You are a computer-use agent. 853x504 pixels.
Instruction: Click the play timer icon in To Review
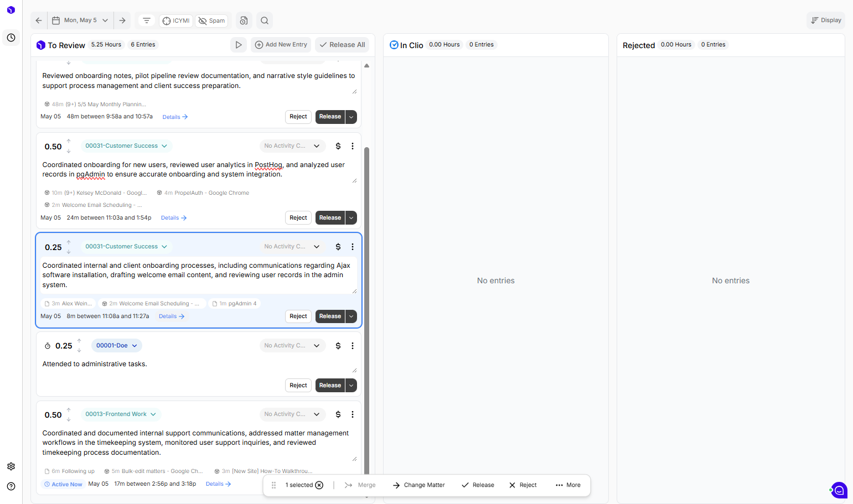(239, 45)
